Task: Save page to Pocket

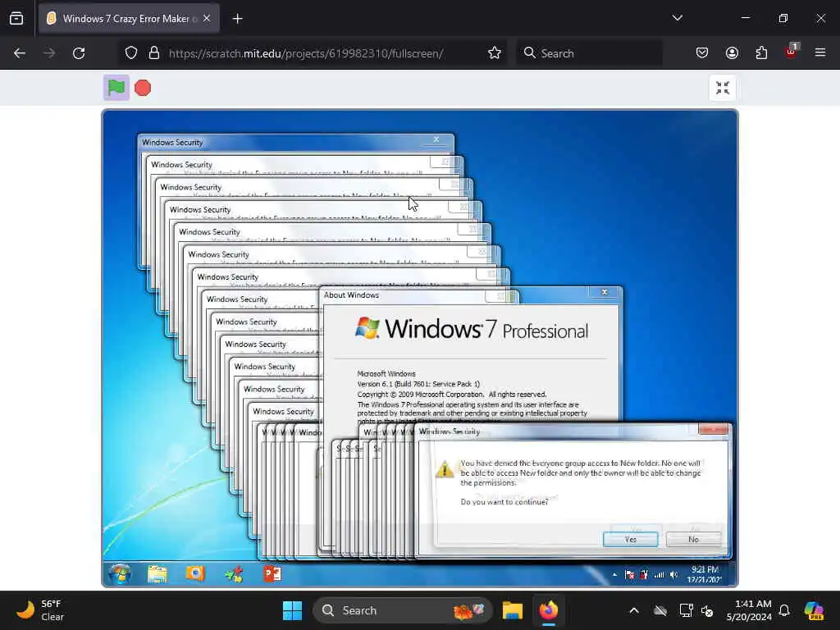Action: tap(702, 53)
